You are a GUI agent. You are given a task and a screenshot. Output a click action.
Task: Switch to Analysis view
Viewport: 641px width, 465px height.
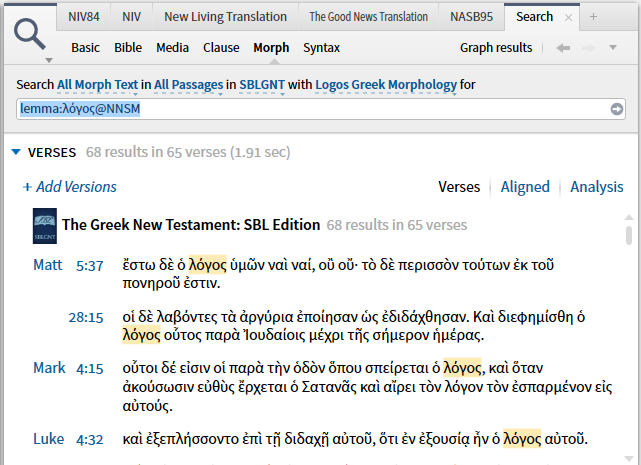coord(596,187)
